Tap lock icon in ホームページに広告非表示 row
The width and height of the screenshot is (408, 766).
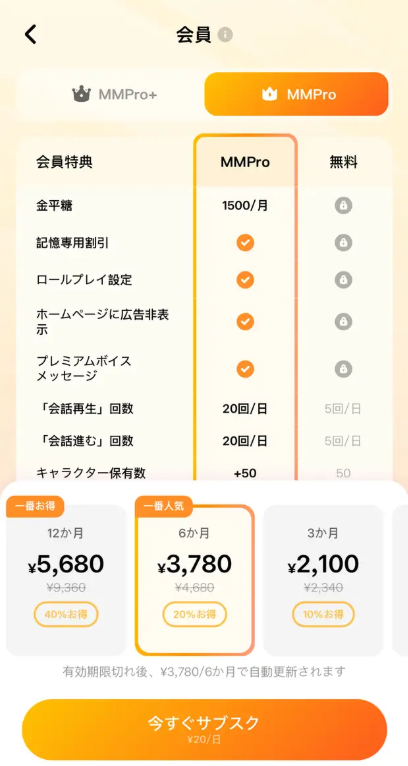point(344,321)
